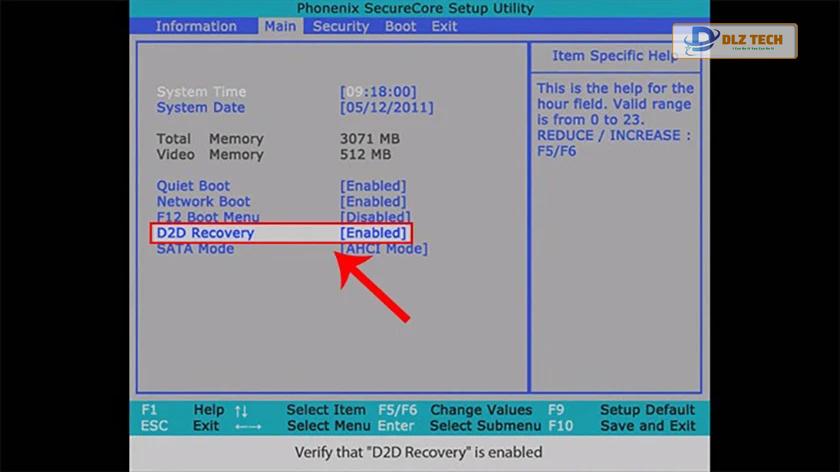Change the SATA Mode AHCI Mode value
Image resolution: width=840 pixels, height=472 pixels.
coord(384,249)
